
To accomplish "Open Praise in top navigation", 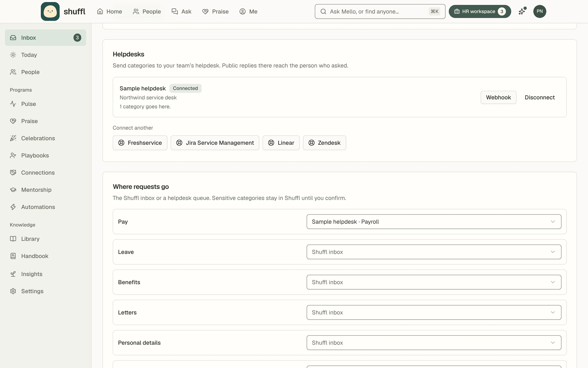I will pos(215,11).
